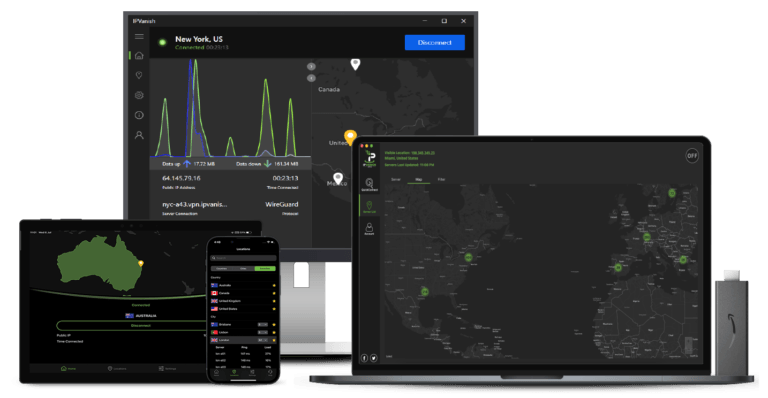The image size is (768, 398).
Task: Toggle favorite star for Australia on phone
Action: pos(274,285)
